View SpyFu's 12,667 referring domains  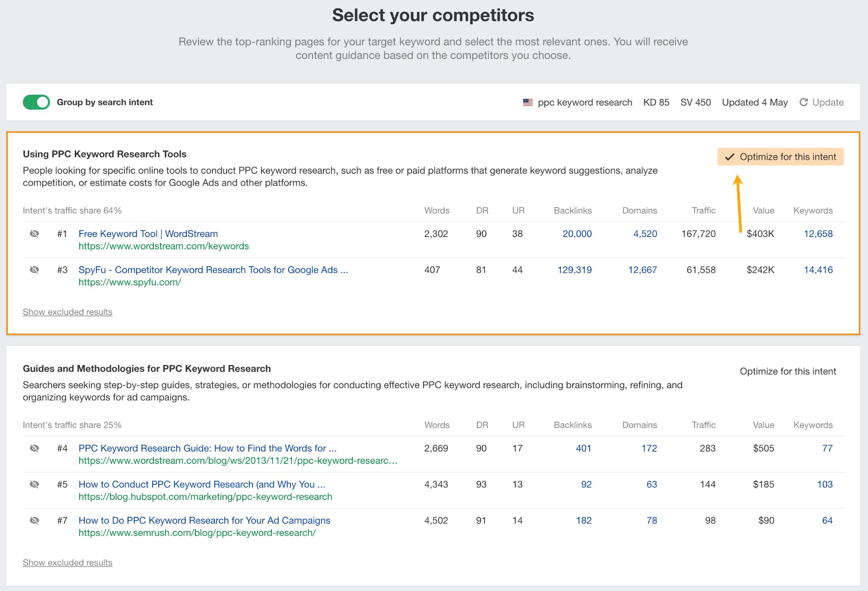point(643,270)
